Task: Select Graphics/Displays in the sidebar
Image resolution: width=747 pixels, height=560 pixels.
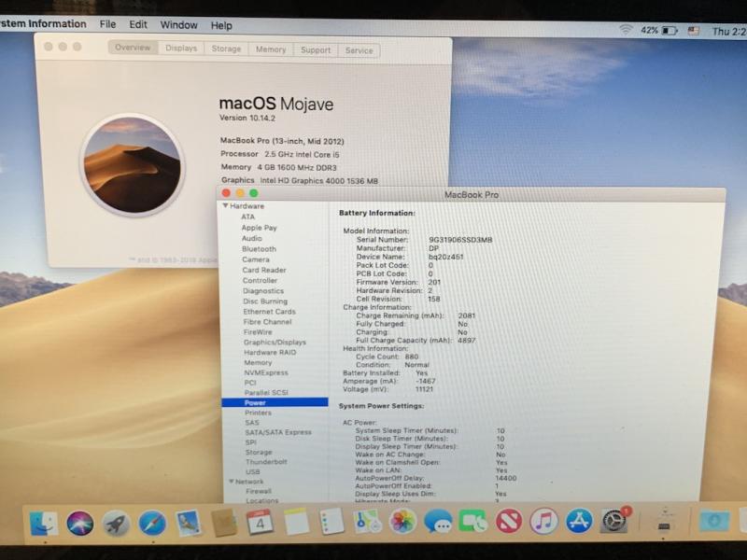Action: pos(275,343)
